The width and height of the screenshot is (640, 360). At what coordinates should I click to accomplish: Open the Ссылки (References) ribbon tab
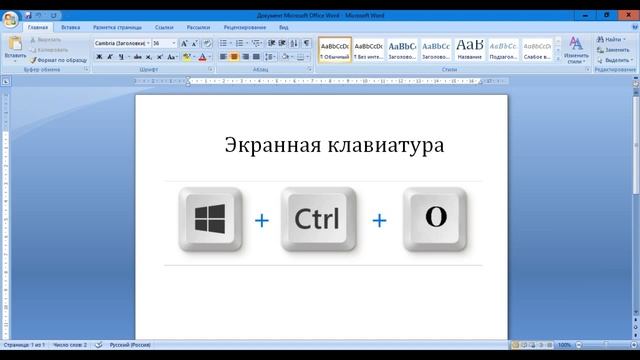coord(164,27)
